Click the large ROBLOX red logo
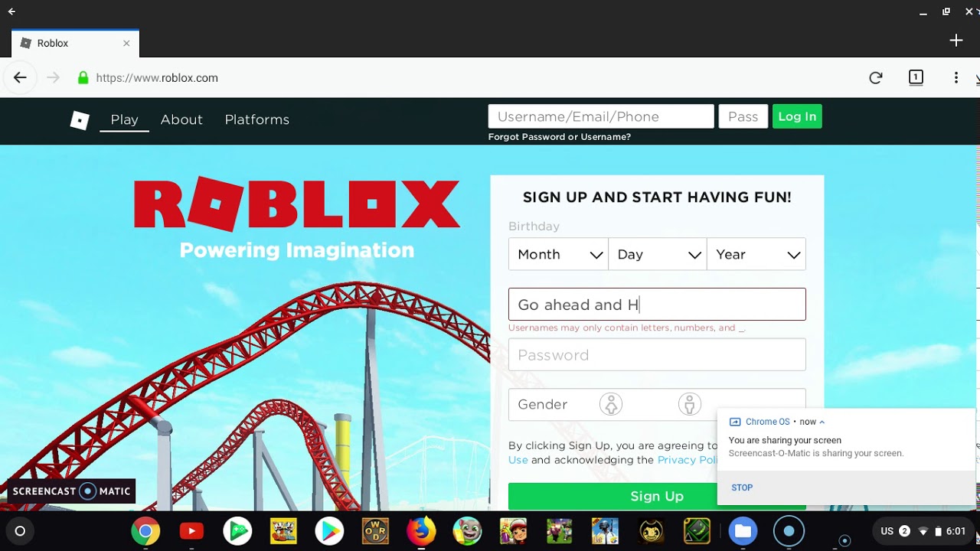The height and width of the screenshot is (551, 980). [297, 204]
